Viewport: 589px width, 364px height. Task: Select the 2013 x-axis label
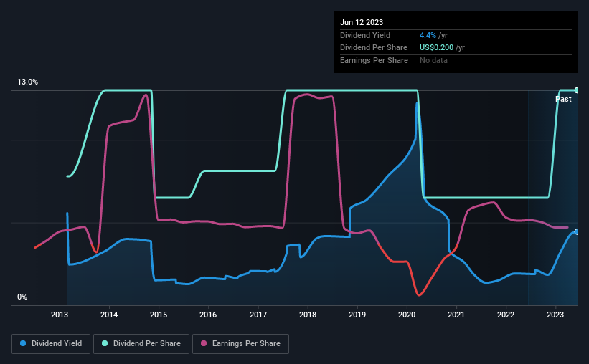tap(60, 315)
